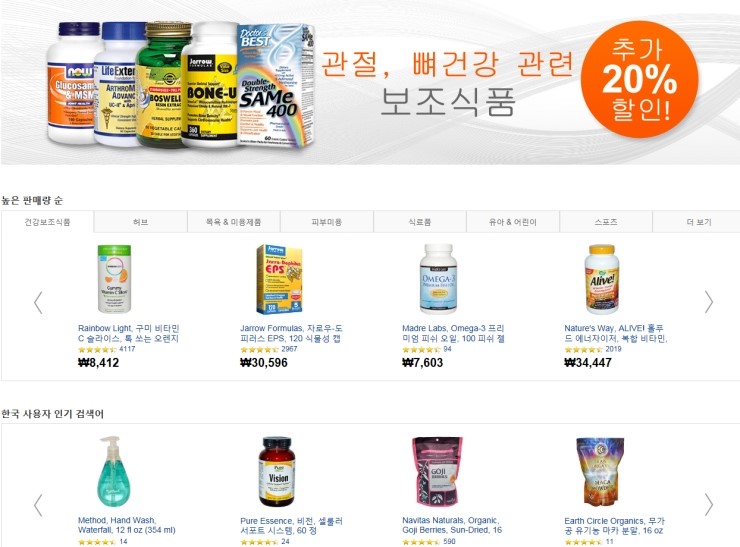Open the Method Hand Wash Waterfall link
Screen dimensions: 740x547
[126, 525]
